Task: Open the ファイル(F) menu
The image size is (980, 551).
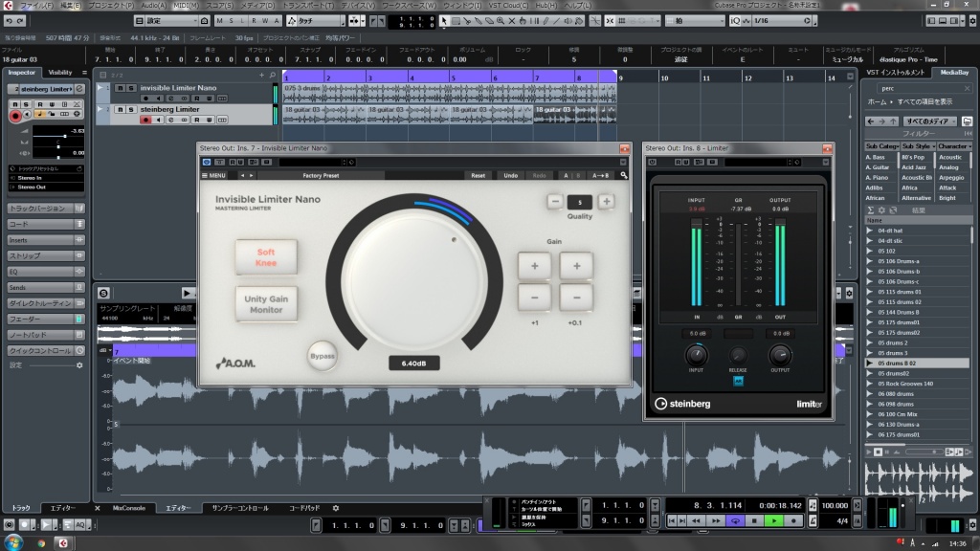Action: pos(37,5)
